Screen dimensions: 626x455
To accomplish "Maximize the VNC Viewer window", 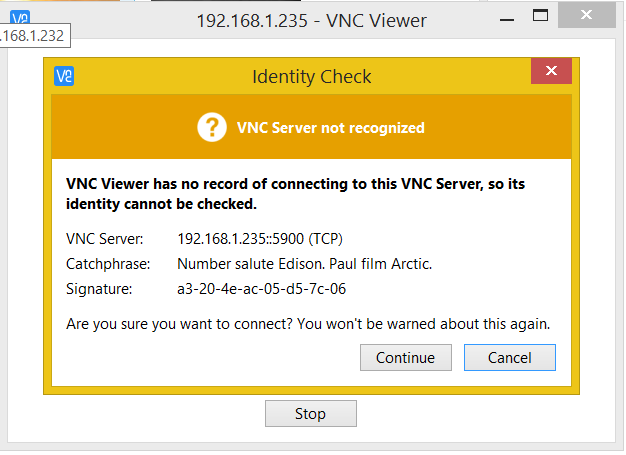I will click(540, 16).
